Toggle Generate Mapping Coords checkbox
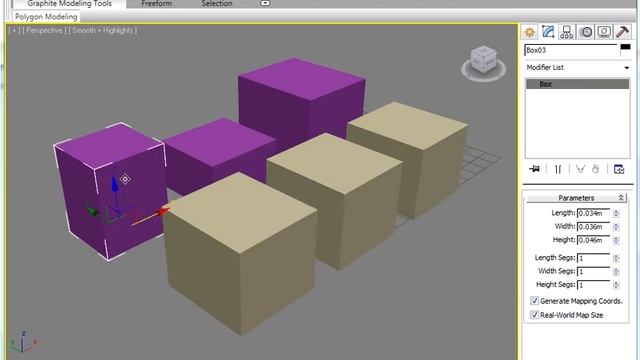Image resolution: width=640 pixels, height=360 pixels. click(x=534, y=301)
